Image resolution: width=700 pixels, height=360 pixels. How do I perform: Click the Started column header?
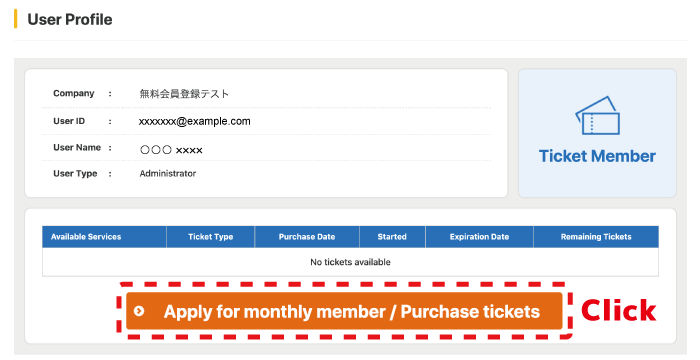click(392, 237)
